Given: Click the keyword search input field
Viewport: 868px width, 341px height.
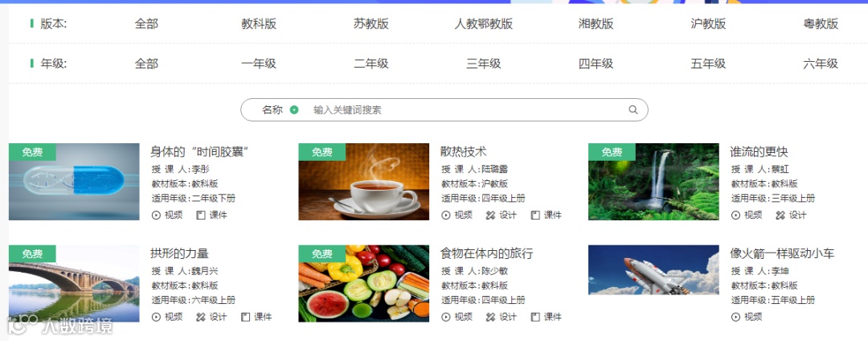Looking at the screenshot, I should coord(465,109).
